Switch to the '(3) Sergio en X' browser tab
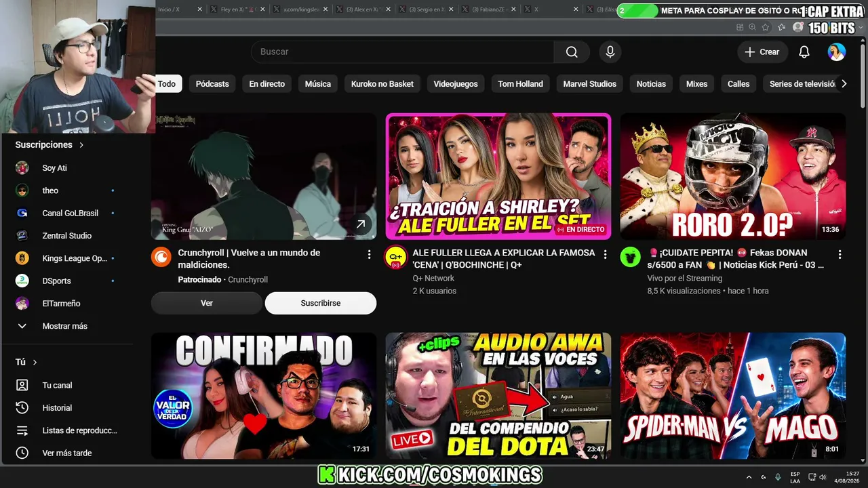The height and width of the screenshot is (488, 868). click(x=426, y=9)
